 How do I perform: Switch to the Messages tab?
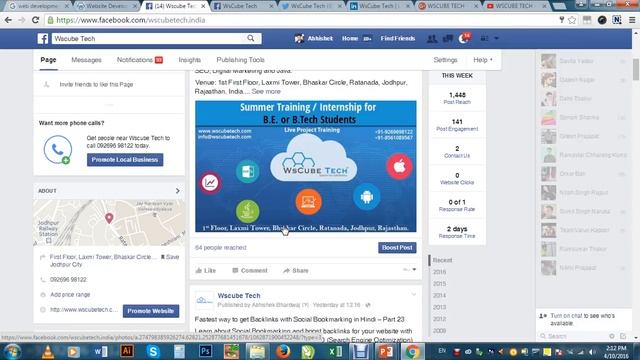[87, 60]
